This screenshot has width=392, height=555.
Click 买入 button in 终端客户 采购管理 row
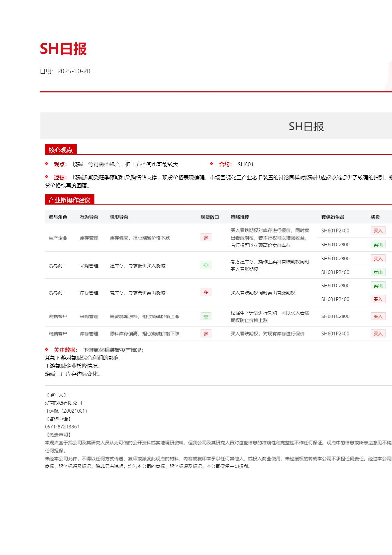(378, 316)
